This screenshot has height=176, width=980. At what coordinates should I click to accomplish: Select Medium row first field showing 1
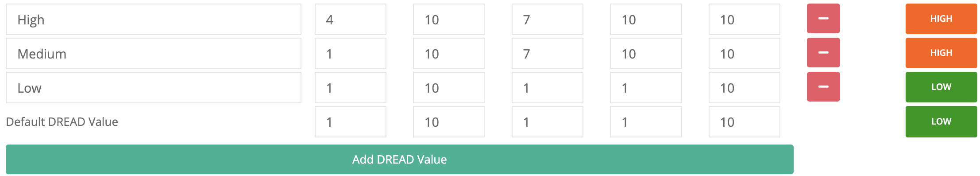click(351, 54)
